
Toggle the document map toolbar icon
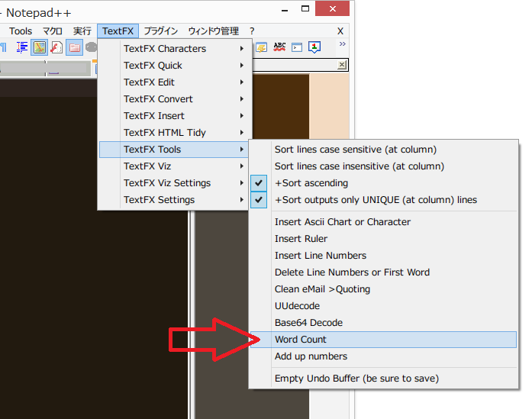click(x=40, y=47)
